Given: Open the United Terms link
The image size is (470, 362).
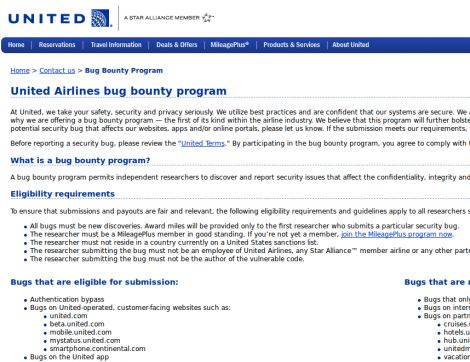Looking at the screenshot, I should [203, 144].
